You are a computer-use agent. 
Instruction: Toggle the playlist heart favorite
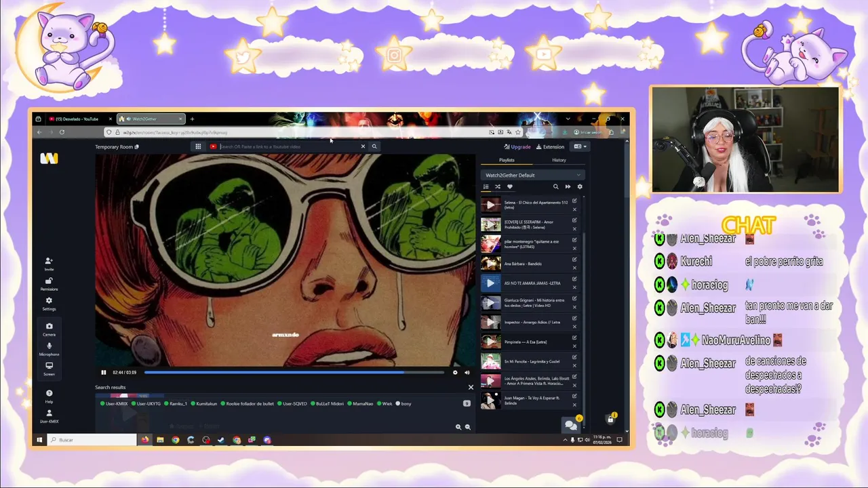tap(509, 186)
